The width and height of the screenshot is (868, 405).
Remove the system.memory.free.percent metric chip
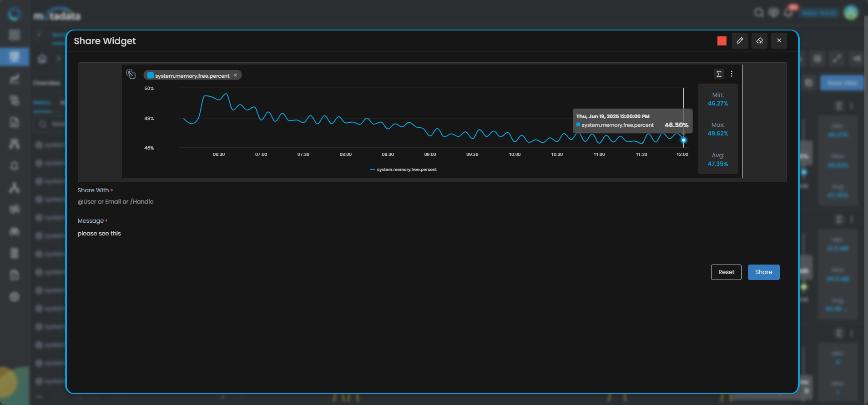(236, 75)
